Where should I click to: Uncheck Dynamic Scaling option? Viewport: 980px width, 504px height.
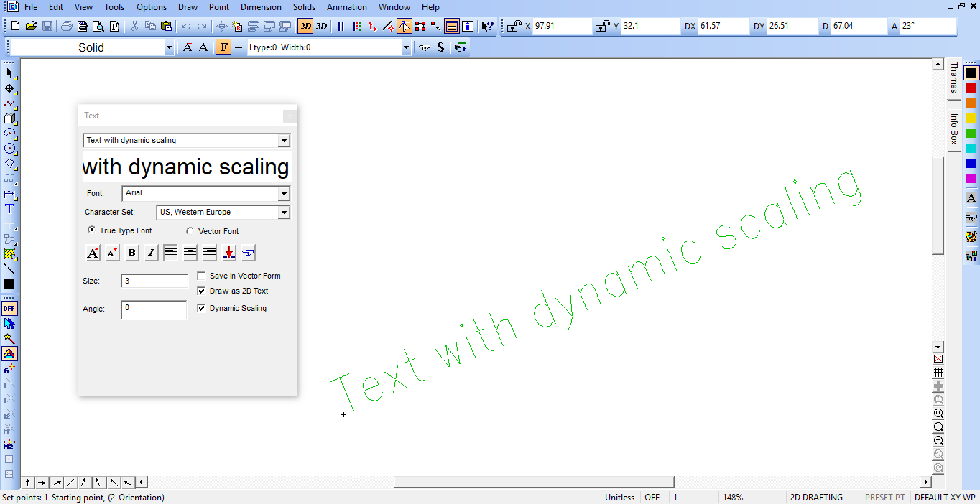pyautogui.click(x=202, y=308)
